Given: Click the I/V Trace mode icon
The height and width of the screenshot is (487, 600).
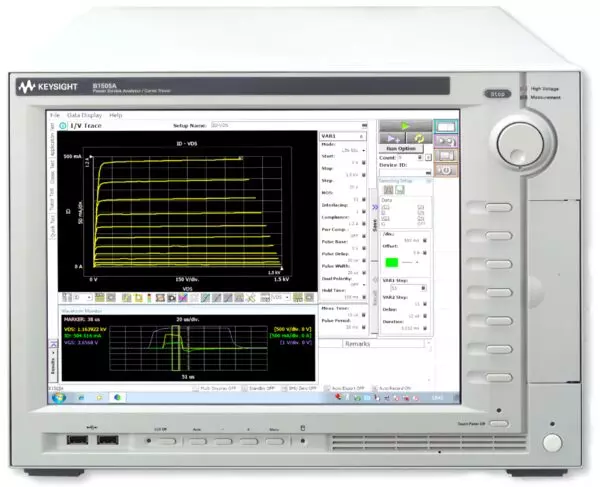Looking at the screenshot, I should [x=63, y=127].
